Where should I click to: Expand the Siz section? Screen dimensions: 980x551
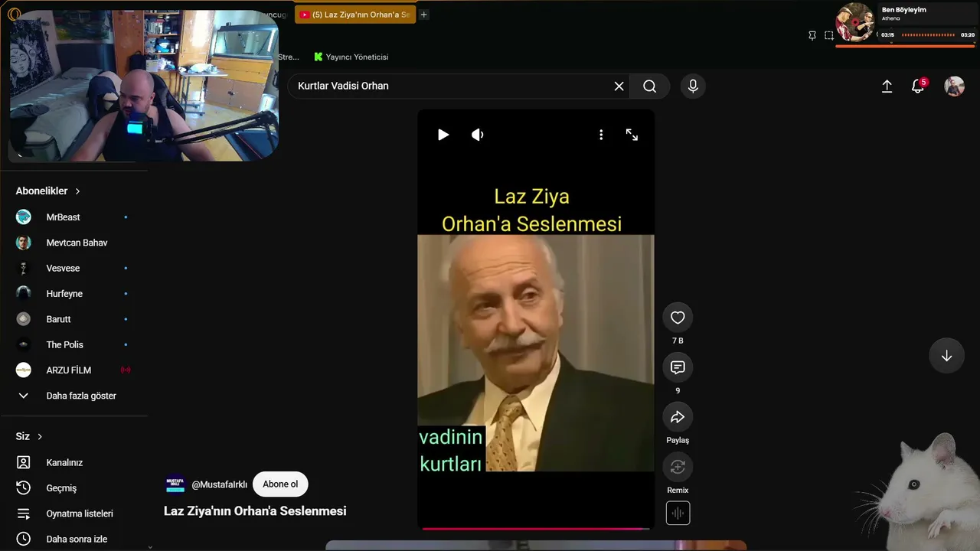(x=29, y=436)
